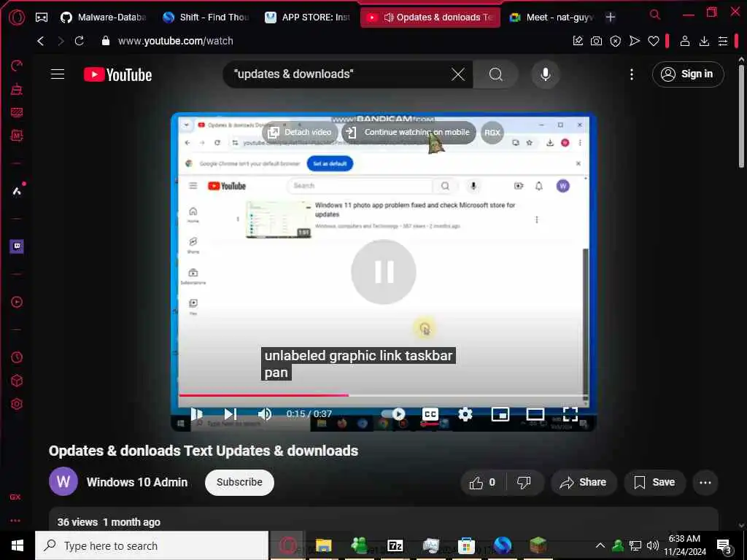Open sidebar three-dots setup menu

[x=15, y=521]
